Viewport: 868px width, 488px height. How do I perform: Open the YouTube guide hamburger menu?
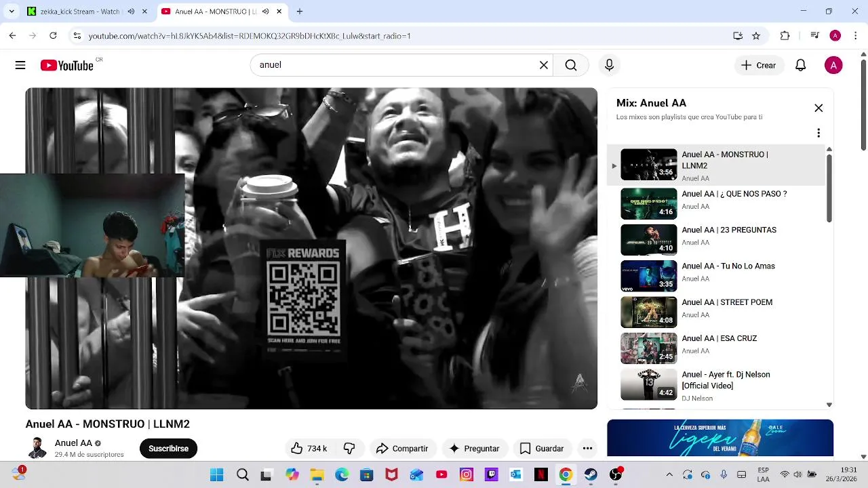tap(20, 65)
